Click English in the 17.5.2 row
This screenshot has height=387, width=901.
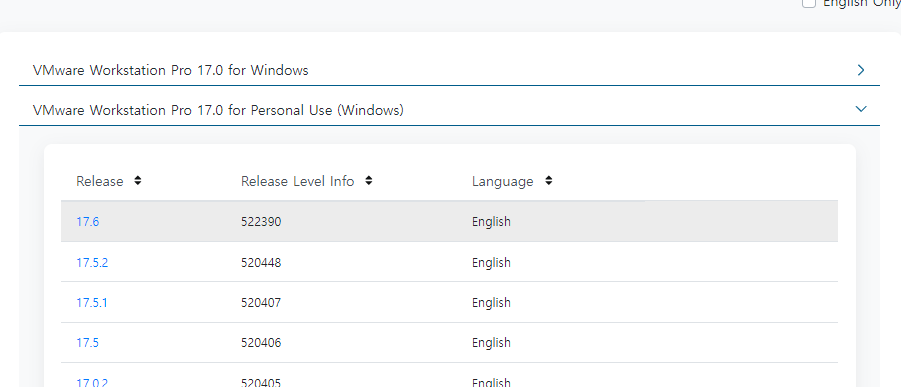coord(491,263)
